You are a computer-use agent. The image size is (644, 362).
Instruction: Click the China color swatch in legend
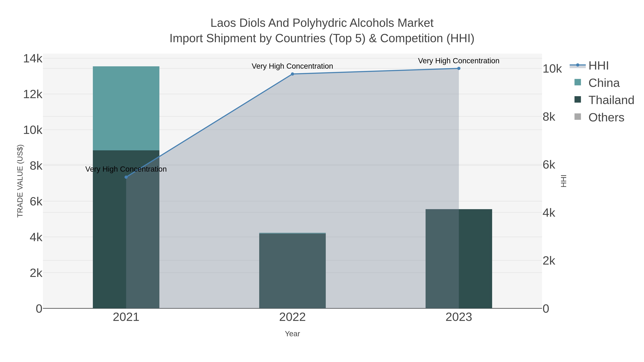pyautogui.click(x=578, y=82)
